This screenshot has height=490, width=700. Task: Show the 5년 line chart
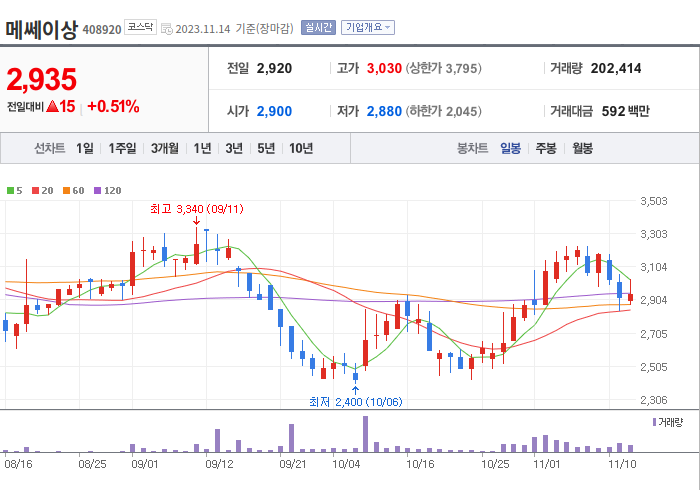266,148
